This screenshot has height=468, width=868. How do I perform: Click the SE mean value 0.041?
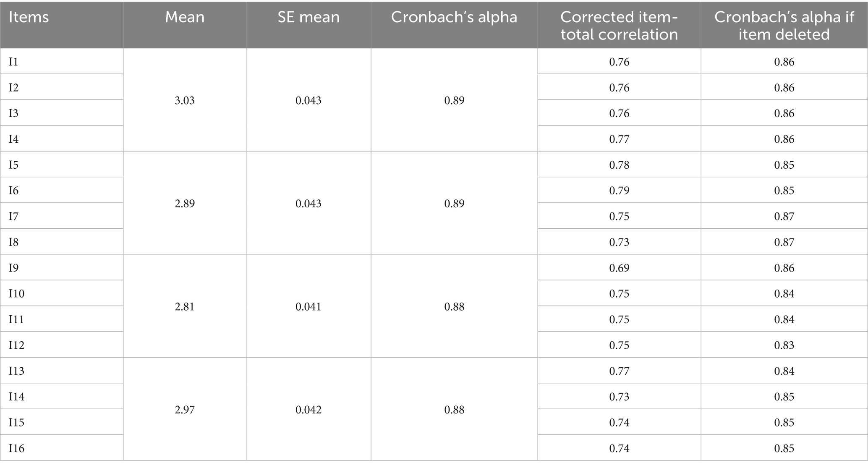(x=309, y=307)
